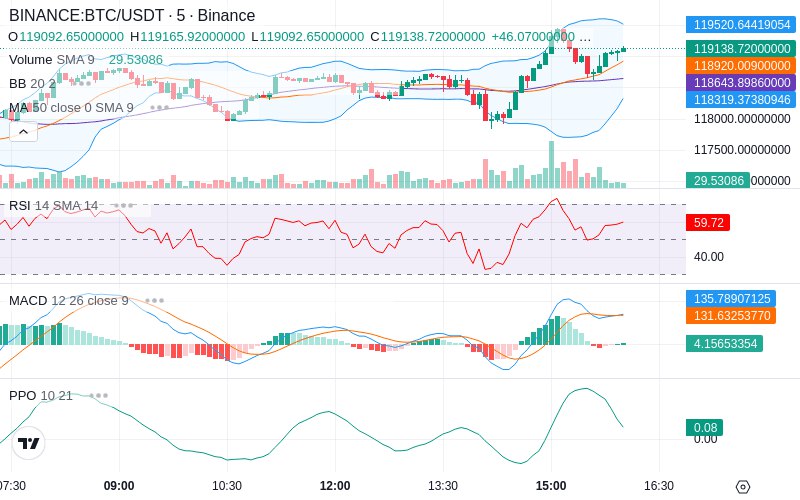Click the 15:00 time axis label
The height and width of the screenshot is (500, 800).
pyautogui.click(x=551, y=486)
